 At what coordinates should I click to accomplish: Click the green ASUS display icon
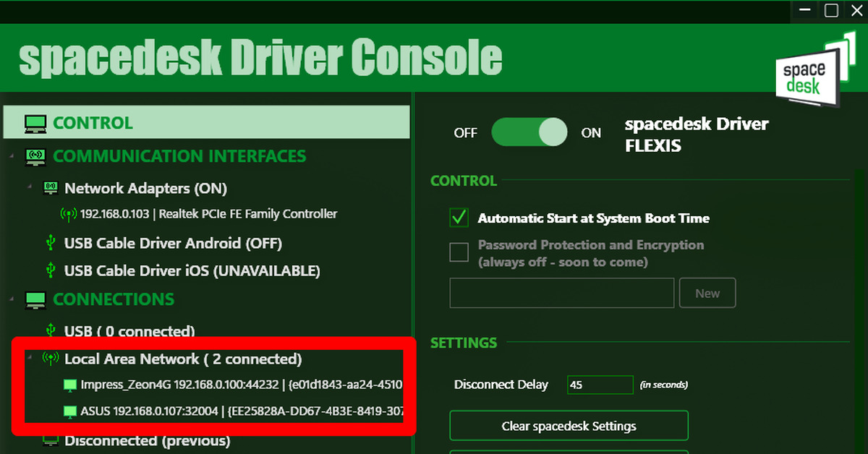70,412
